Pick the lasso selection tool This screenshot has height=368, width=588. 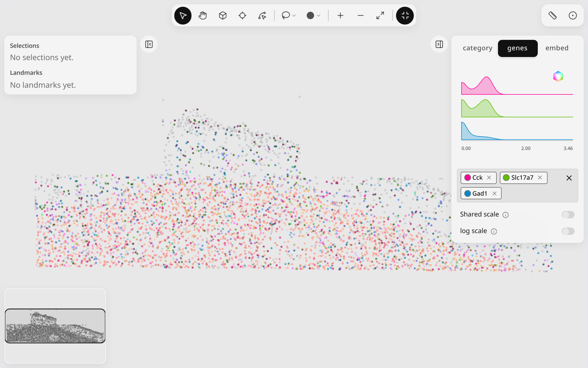coord(286,15)
